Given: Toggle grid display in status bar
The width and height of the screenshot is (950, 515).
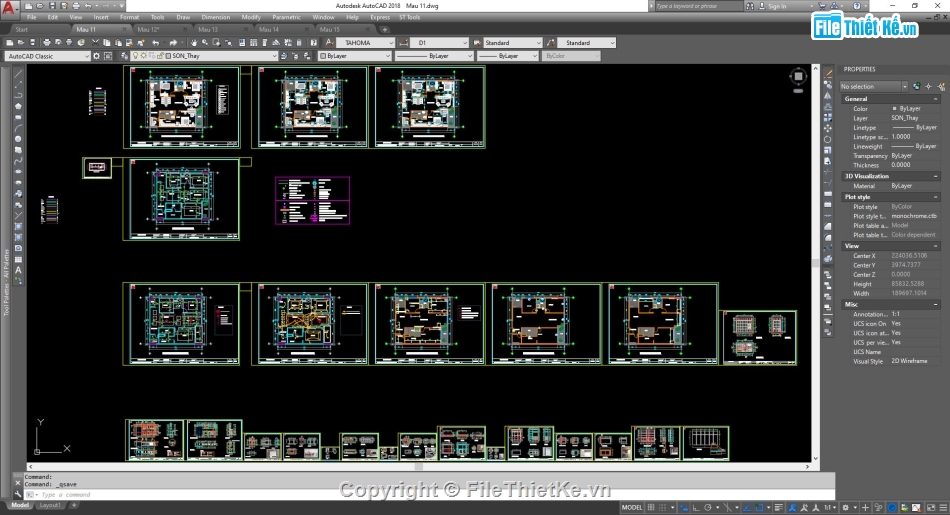Looking at the screenshot, I should coord(651,507).
